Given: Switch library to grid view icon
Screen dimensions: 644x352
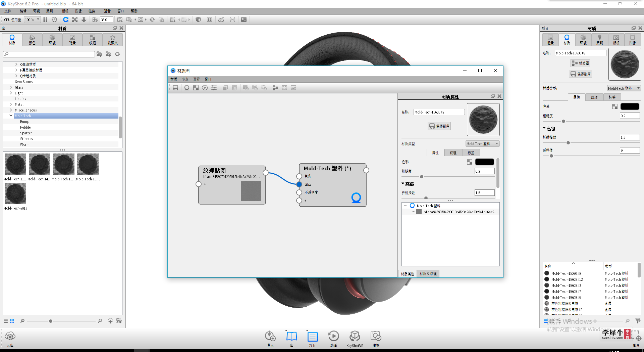Looking at the screenshot, I should coord(12,321).
